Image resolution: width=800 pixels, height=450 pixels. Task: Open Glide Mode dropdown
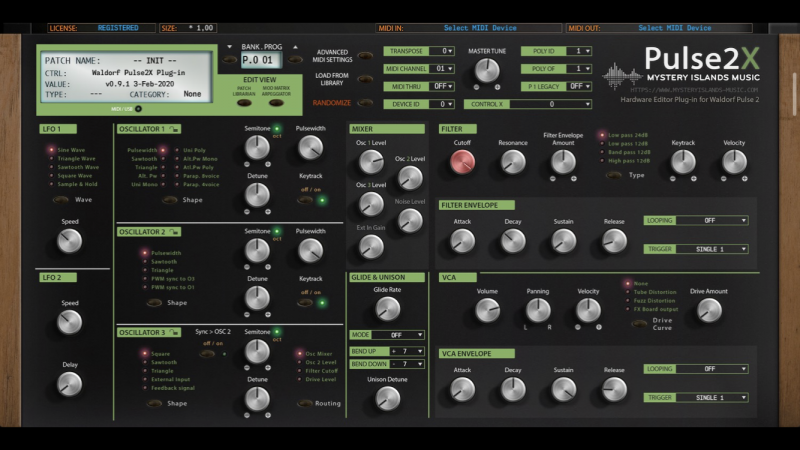387,335
